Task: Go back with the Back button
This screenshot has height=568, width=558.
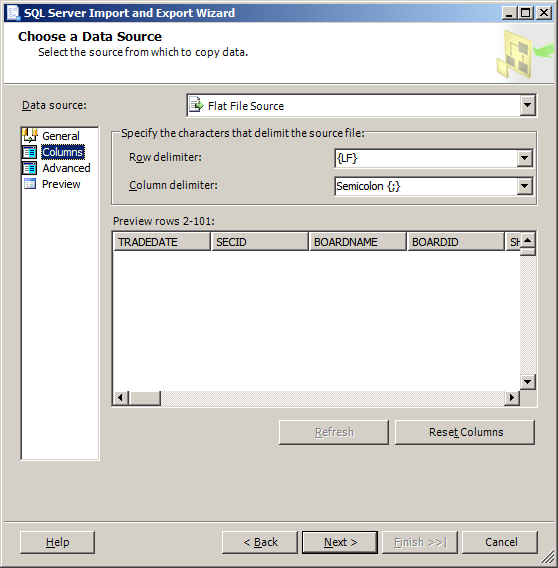Action: [x=260, y=542]
